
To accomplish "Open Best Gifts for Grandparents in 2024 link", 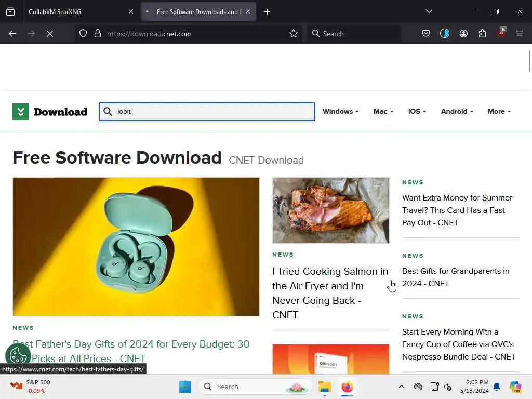I will (x=456, y=277).
